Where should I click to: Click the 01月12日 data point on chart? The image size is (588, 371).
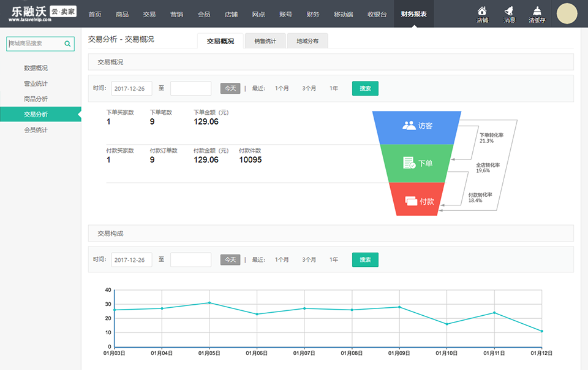click(541, 331)
